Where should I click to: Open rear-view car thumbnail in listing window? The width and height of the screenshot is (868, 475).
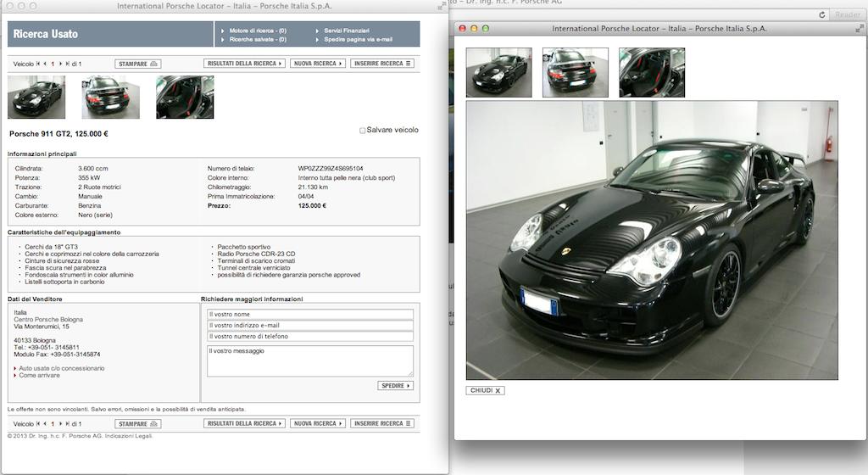click(111, 98)
